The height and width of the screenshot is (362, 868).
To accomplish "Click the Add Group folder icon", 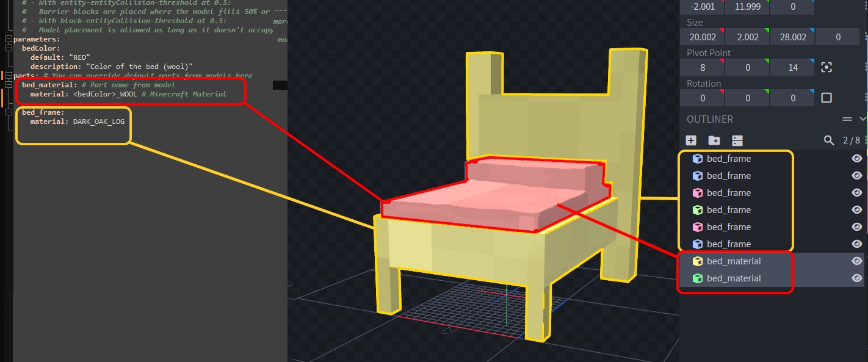I will pos(714,140).
